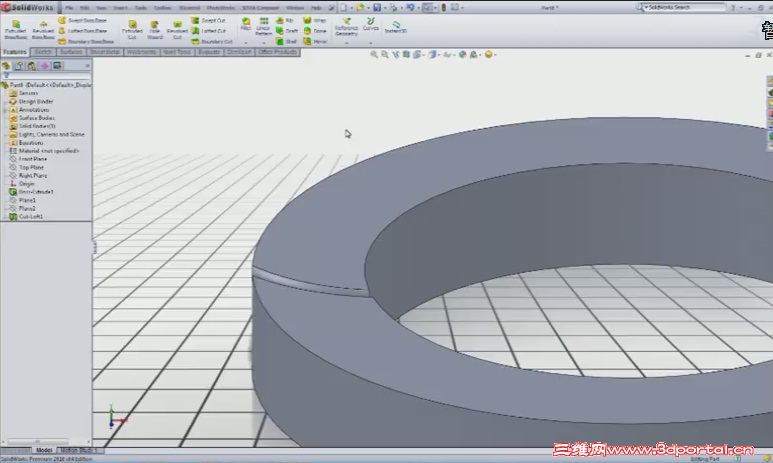The image size is (773, 463).
Task: Select Boundary Cut command
Action: [212, 41]
